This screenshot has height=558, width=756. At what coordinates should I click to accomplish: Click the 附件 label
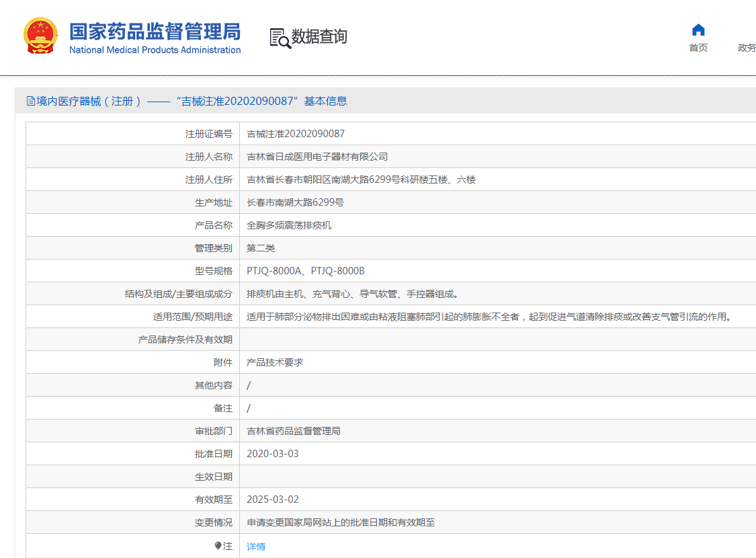point(222,362)
